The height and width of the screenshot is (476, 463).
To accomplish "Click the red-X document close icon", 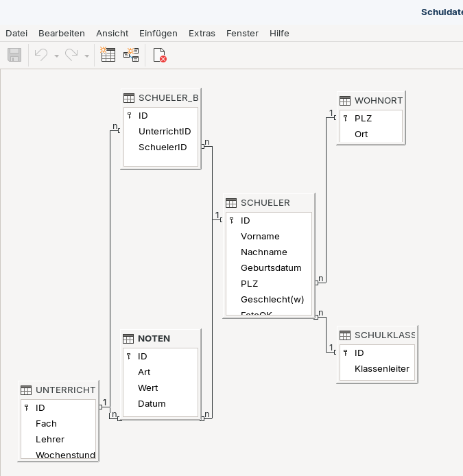I will (160, 55).
